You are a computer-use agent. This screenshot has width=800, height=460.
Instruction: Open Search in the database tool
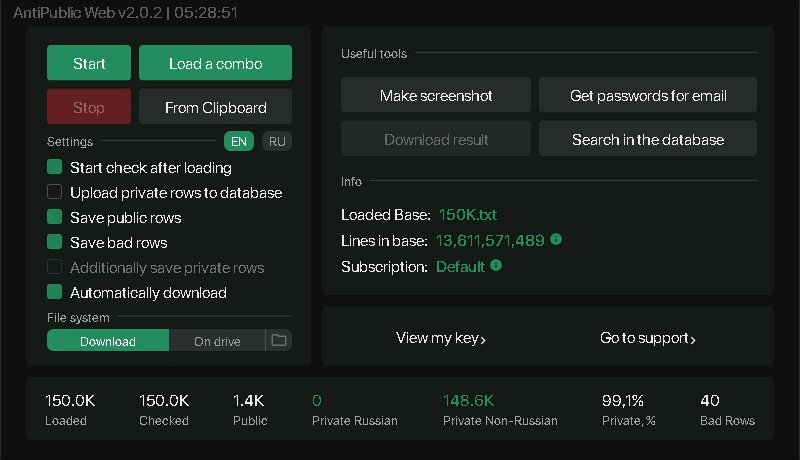[x=647, y=140]
